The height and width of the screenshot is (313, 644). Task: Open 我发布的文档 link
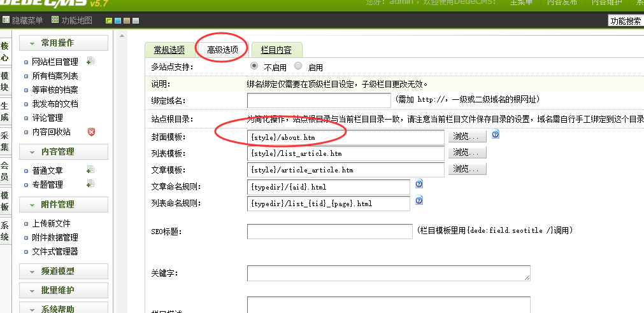click(x=55, y=104)
